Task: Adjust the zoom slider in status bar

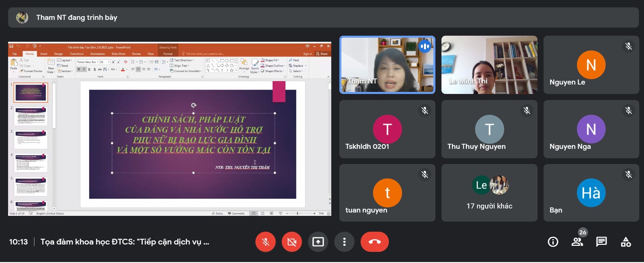Action: 298,213
